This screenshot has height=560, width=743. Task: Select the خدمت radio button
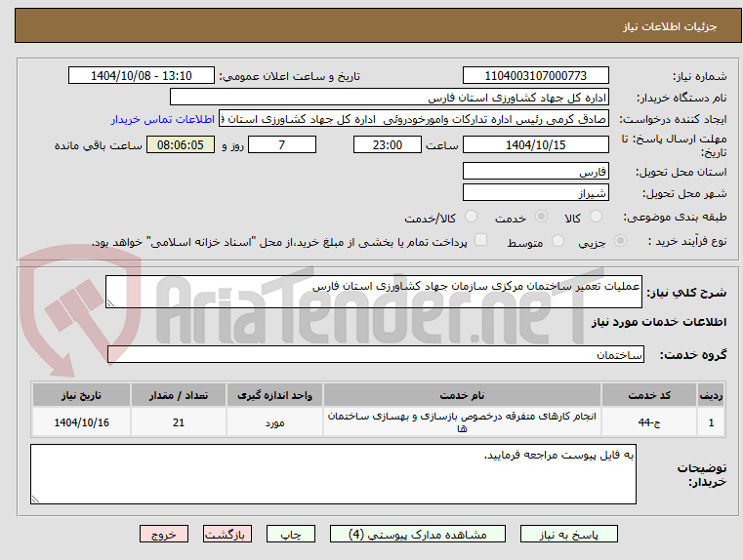541,217
